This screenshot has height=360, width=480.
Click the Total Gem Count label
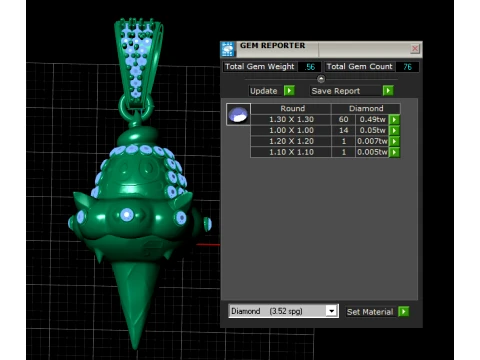359,67
